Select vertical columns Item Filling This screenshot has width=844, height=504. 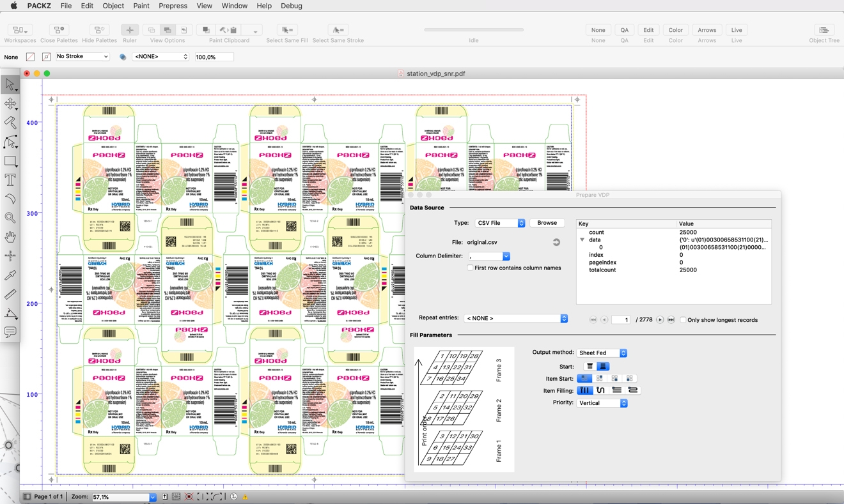[584, 390]
